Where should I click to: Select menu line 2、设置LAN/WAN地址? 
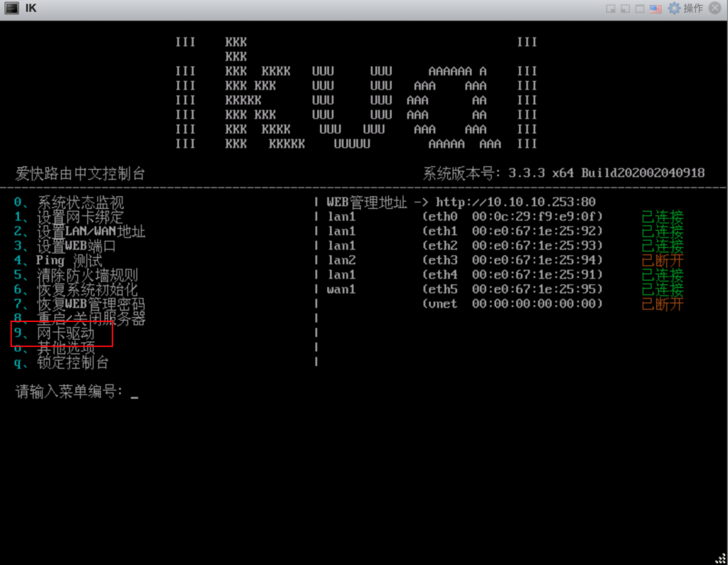coord(80,231)
